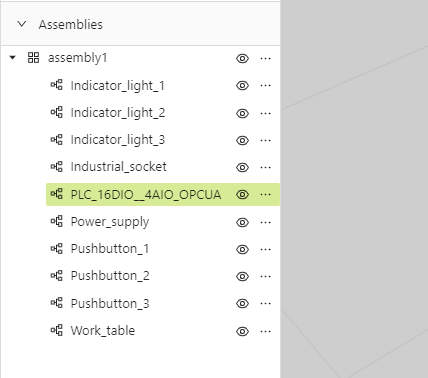Open the more options menu for PLC_16DIO__4AIO_OPCUA

pyautogui.click(x=265, y=194)
